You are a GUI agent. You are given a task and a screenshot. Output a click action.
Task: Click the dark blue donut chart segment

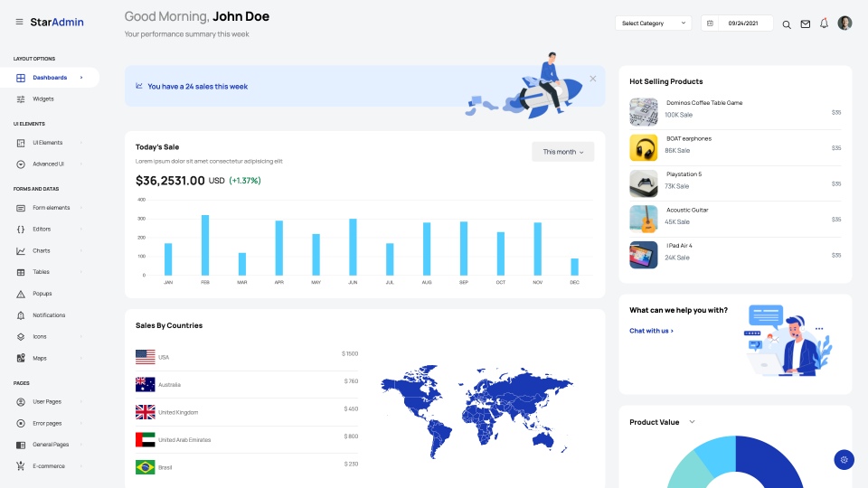tap(775, 462)
